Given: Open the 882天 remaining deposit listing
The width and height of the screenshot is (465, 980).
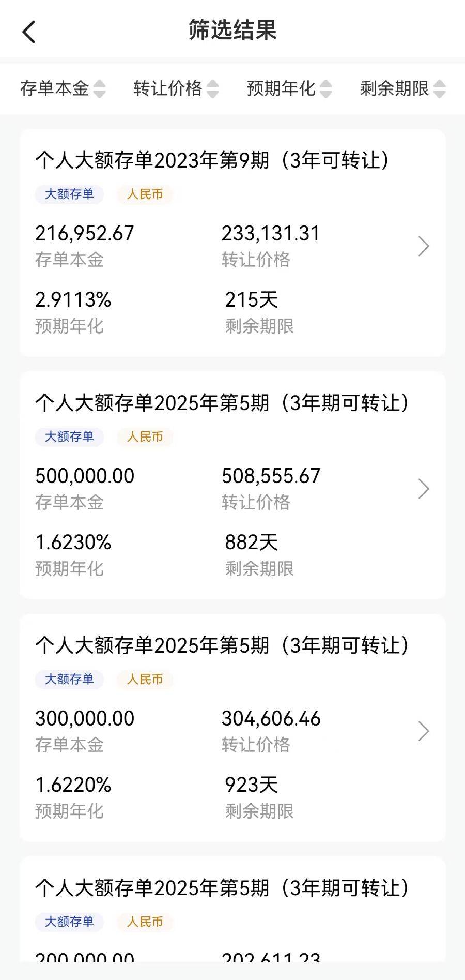Looking at the screenshot, I should [233, 485].
